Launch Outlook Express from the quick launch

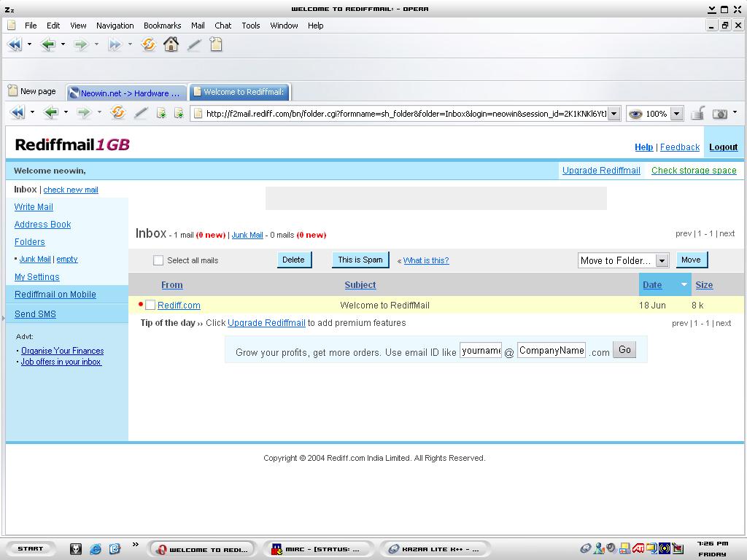(115, 549)
